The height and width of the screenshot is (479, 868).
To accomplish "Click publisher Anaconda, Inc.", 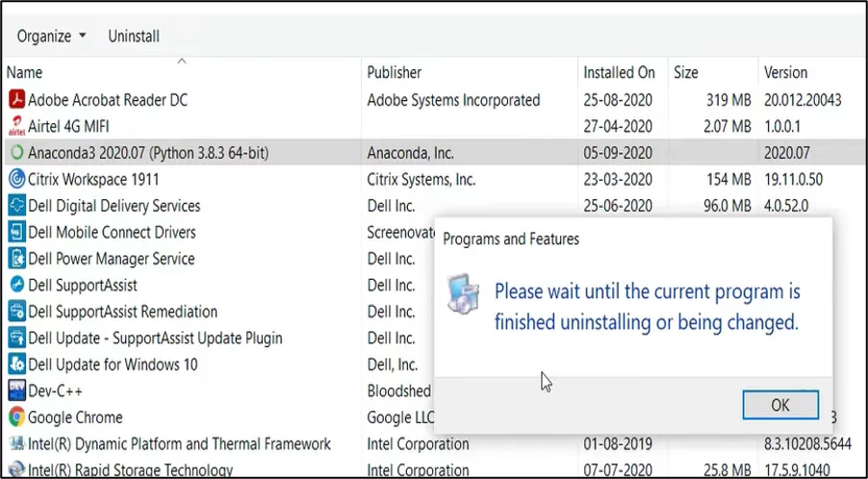I will (x=411, y=153).
